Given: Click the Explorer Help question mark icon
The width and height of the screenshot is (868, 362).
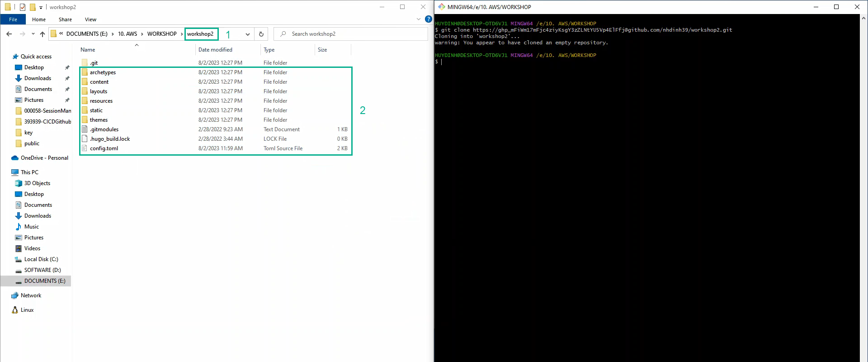Looking at the screenshot, I should 428,19.
